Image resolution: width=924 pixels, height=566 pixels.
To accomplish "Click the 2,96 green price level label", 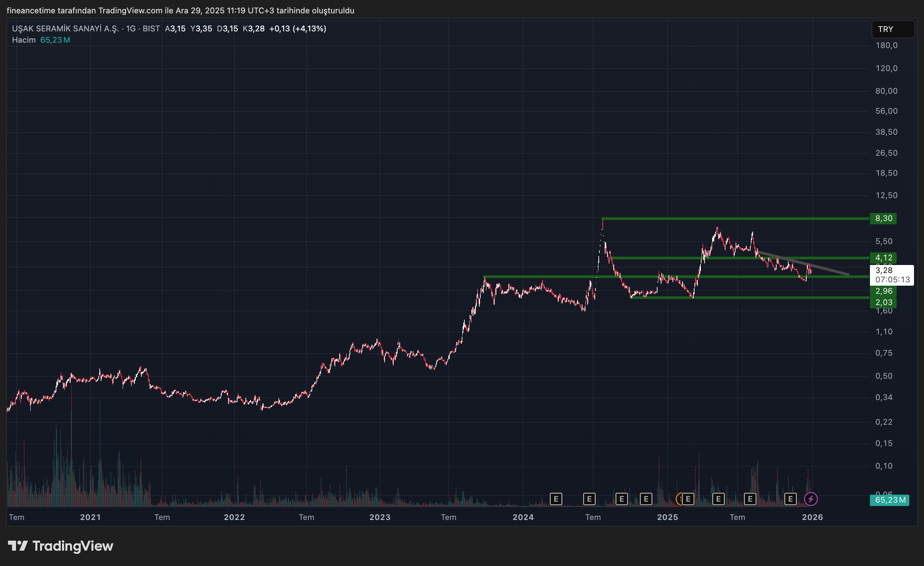I will point(883,291).
